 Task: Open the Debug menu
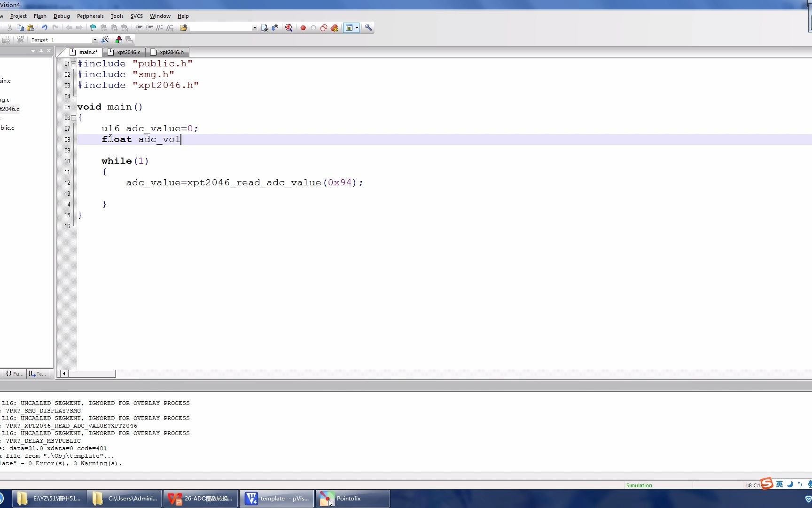click(62, 16)
